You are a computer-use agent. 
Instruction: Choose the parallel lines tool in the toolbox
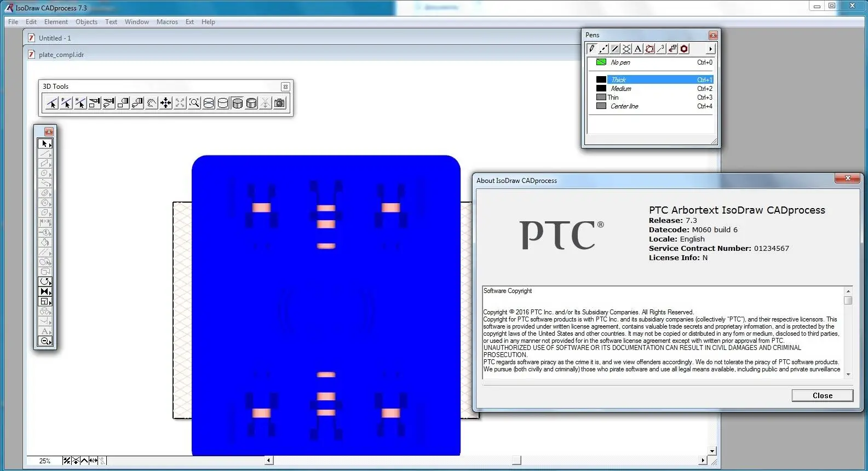pyautogui.click(x=45, y=252)
